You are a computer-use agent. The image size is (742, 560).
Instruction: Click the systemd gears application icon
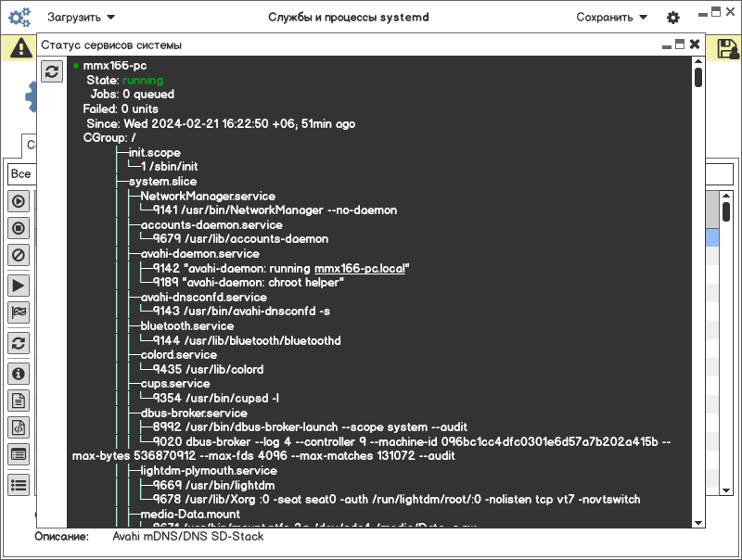tap(19, 18)
